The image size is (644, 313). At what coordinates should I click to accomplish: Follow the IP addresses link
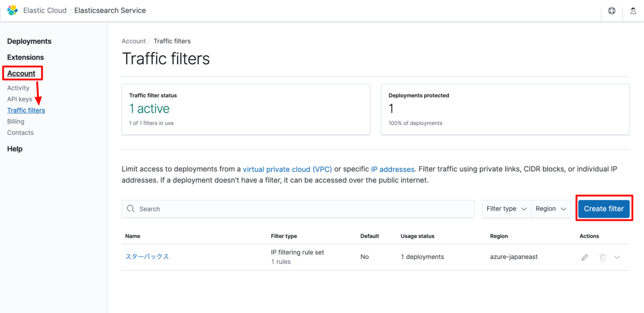[x=393, y=169]
